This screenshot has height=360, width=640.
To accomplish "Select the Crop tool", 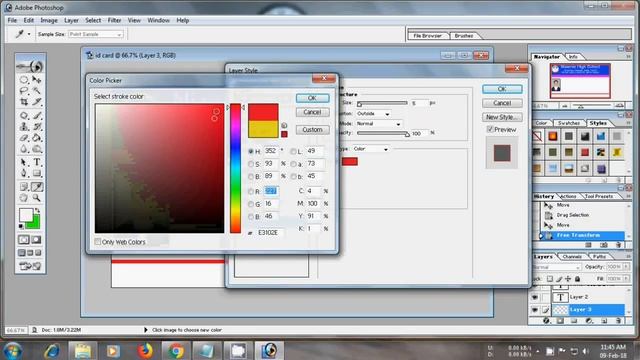I will [24, 101].
